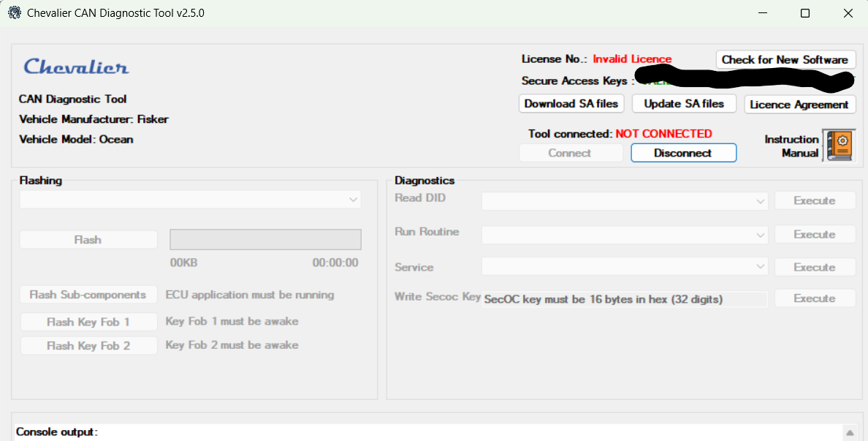
Task: Click the Flash Sub-components button
Action: pyautogui.click(x=88, y=295)
